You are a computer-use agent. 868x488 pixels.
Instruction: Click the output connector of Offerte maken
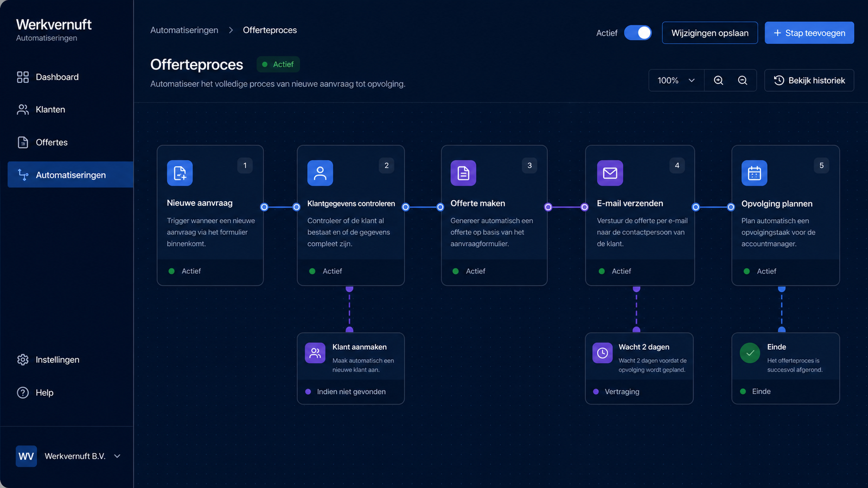[x=548, y=207]
